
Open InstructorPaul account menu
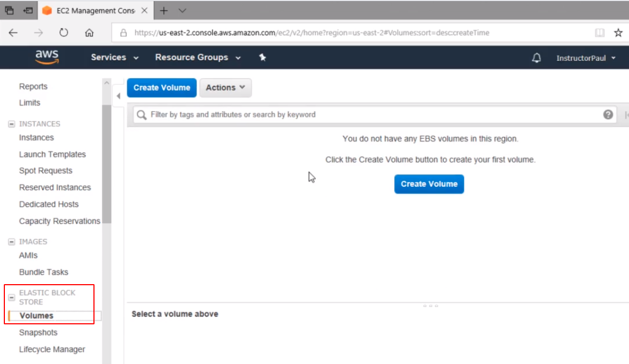pos(586,58)
